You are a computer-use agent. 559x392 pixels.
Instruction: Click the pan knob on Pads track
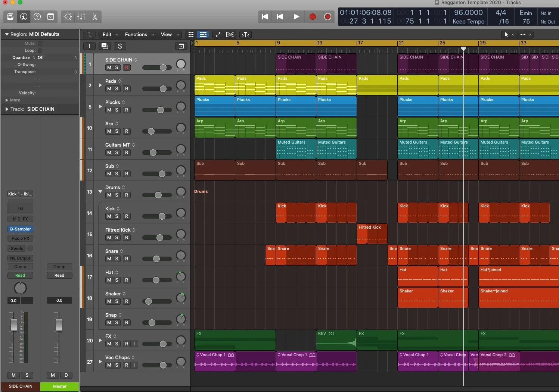[x=181, y=85]
